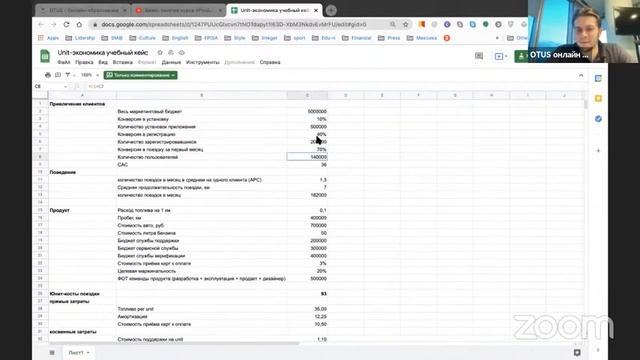
Task: Open the Данные menu
Action: point(171,62)
